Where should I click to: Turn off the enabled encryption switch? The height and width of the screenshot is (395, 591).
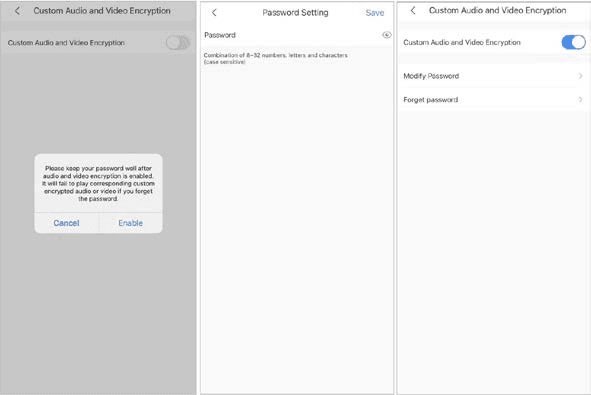[573, 42]
